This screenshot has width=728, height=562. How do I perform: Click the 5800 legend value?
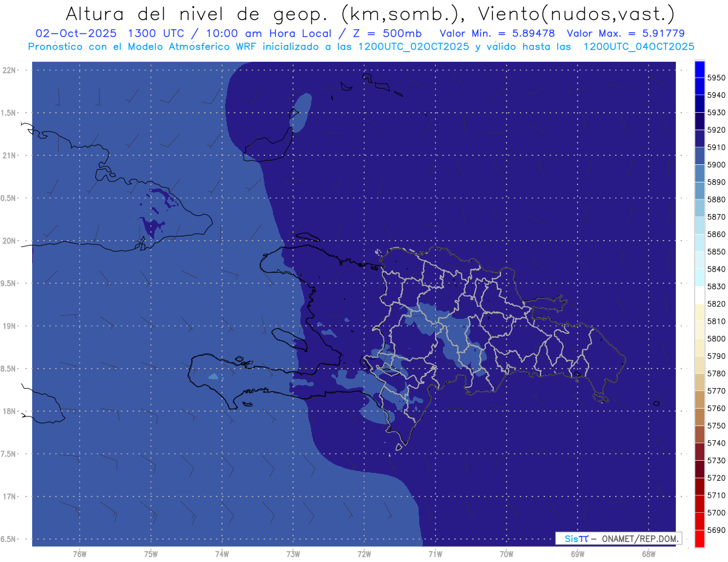[x=716, y=338]
